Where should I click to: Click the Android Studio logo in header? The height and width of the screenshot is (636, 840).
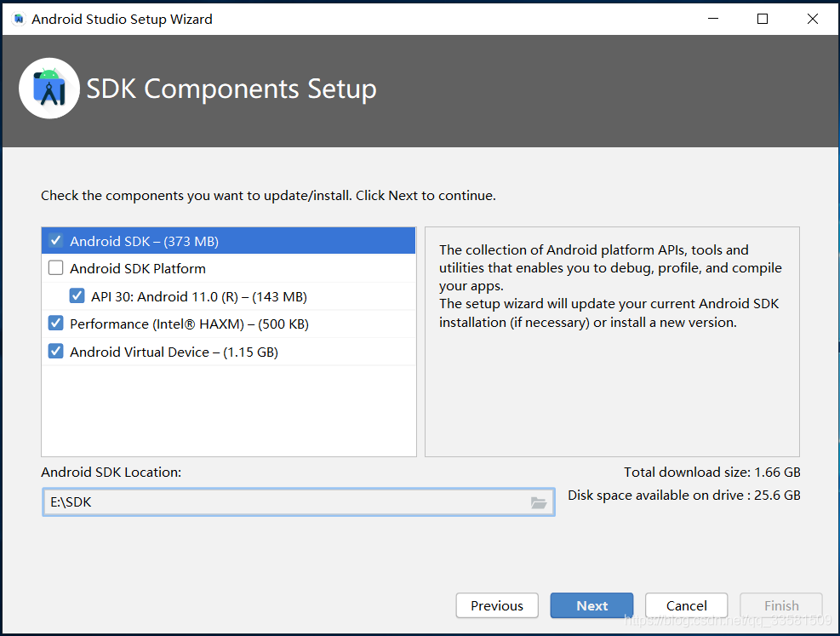click(49, 89)
